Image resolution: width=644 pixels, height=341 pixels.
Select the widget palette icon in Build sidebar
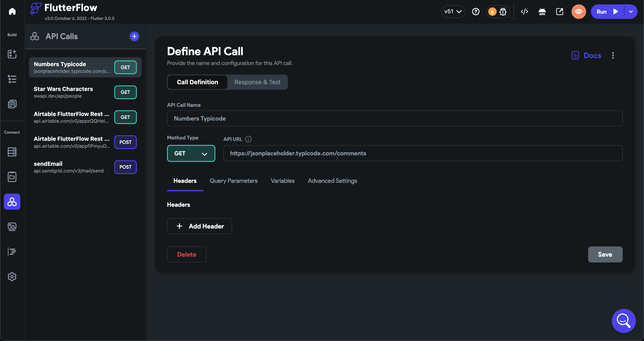coord(12,54)
